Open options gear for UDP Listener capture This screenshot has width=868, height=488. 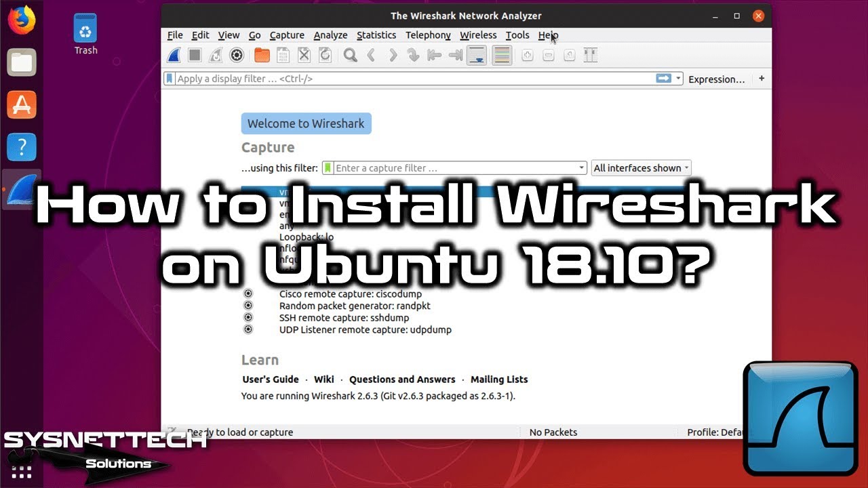point(248,329)
